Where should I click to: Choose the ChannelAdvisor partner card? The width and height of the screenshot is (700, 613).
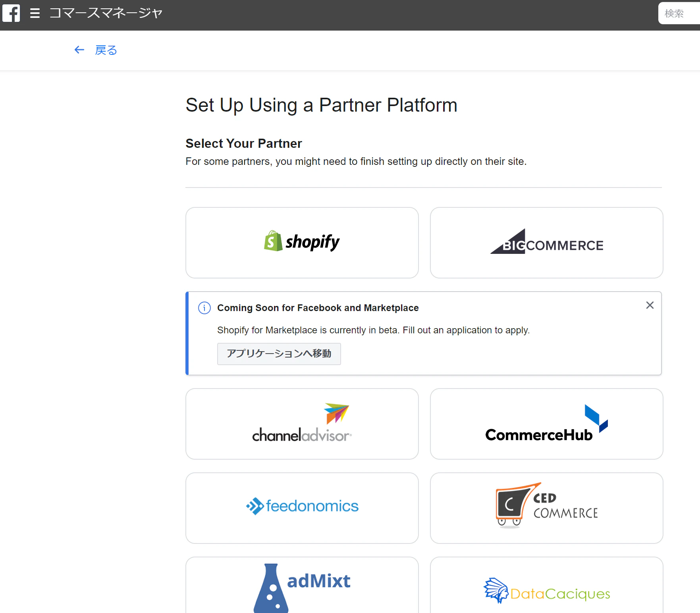coord(302,424)
